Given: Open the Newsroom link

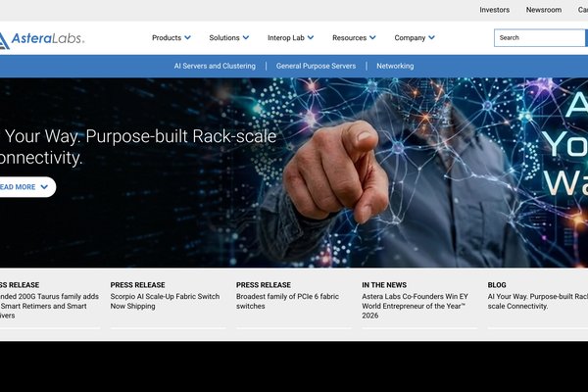Looking at the screenshot, I should tap(543, 10).
